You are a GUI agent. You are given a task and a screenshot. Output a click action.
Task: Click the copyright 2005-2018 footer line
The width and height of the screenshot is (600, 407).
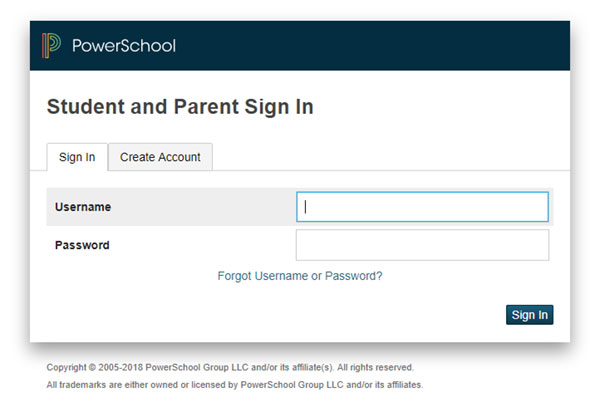[230, 367]
